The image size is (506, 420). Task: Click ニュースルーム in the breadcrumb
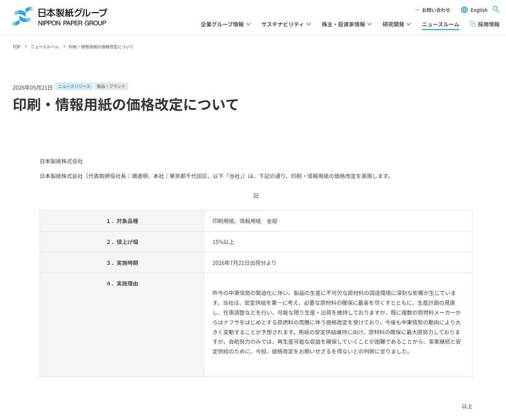coord(45,47)
